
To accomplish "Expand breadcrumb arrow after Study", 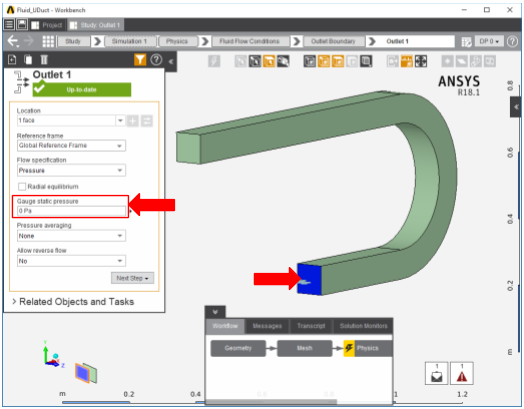I will tap(97, 41).
